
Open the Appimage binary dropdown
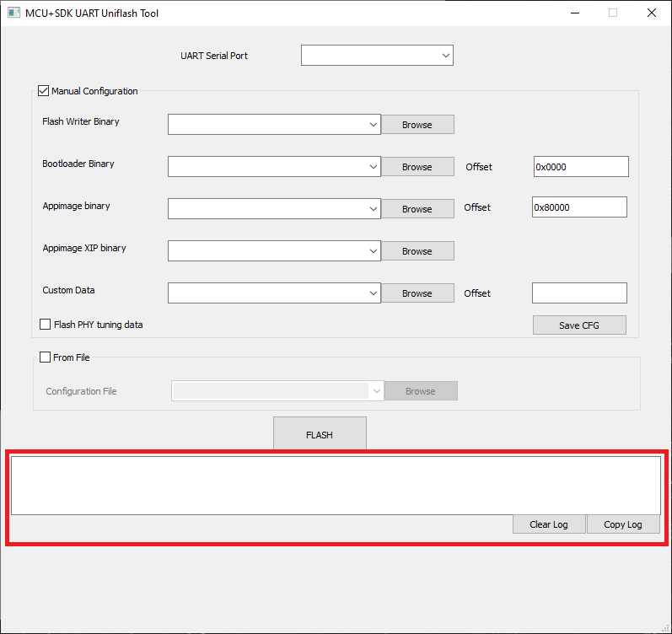274,209
